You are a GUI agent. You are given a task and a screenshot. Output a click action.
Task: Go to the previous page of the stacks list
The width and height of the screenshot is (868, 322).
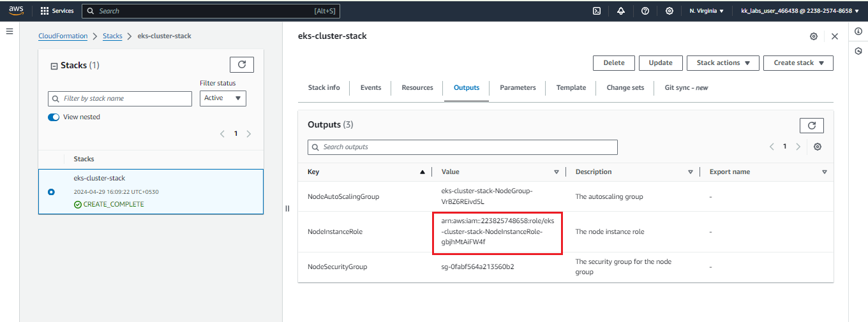(222, 134)
